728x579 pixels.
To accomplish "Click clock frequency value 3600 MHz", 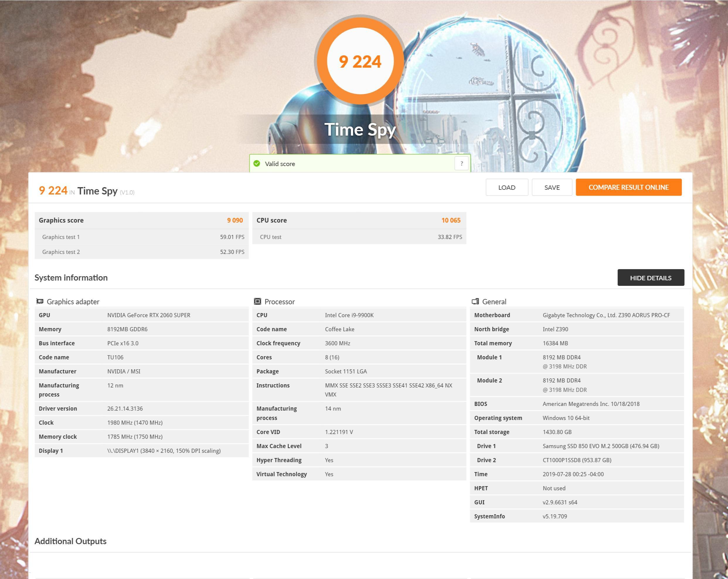I will (337, 343).
